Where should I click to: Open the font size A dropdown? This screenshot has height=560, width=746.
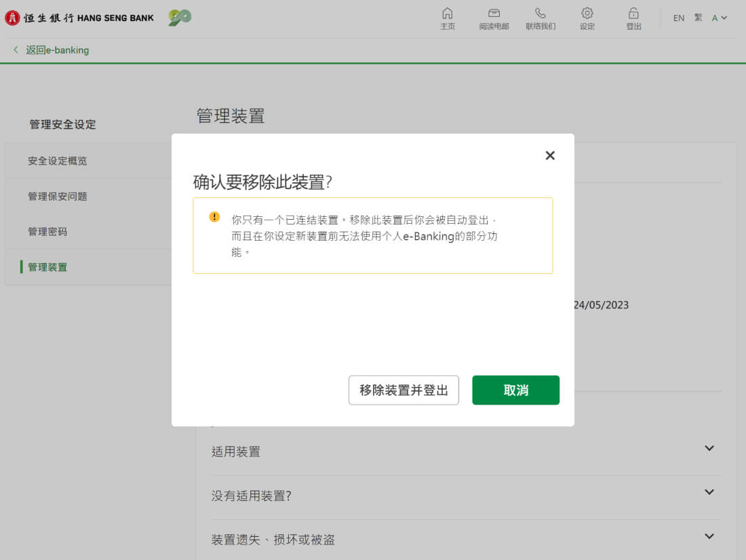(719, 18)
